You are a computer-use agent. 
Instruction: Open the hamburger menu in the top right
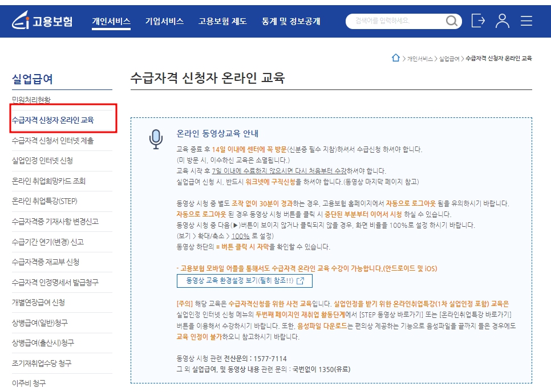coord(526,21)
